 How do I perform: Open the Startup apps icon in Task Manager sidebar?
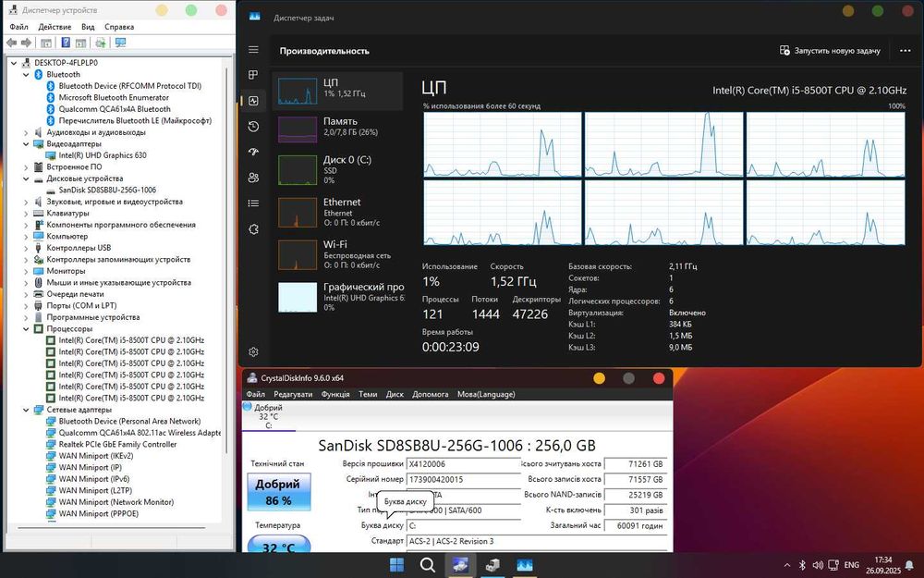pyautogui.click(x=253, y=152)
